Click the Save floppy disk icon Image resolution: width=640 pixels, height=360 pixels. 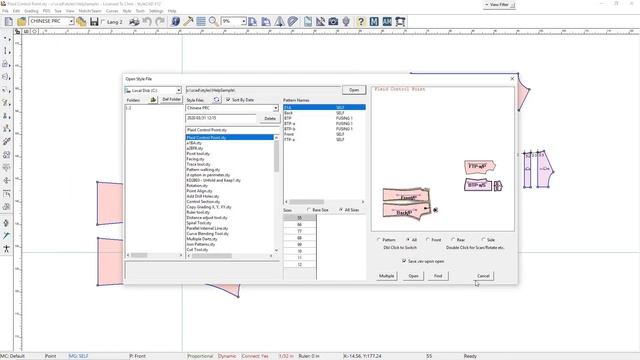coord(94,22)
